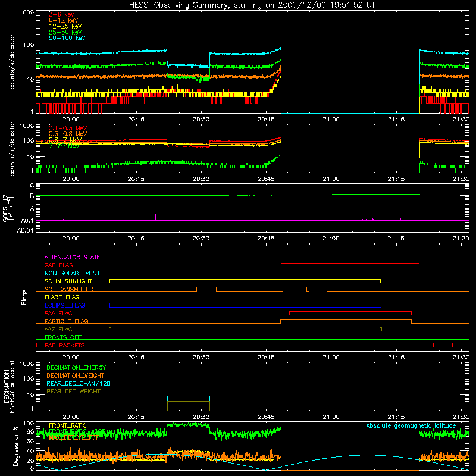
Task: Click the HESSI Observing Summary title text
Action: pos(252,5)
